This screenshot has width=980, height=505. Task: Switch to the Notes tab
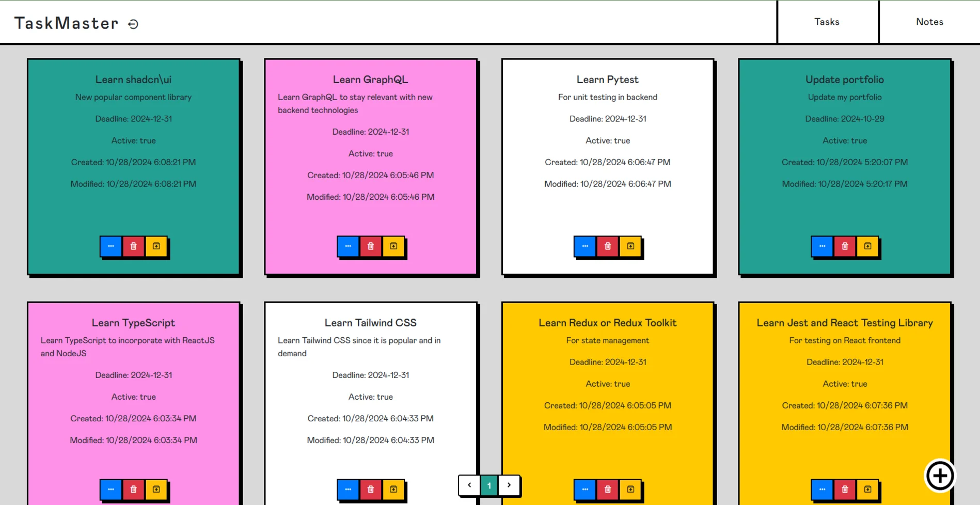(929, 22)
